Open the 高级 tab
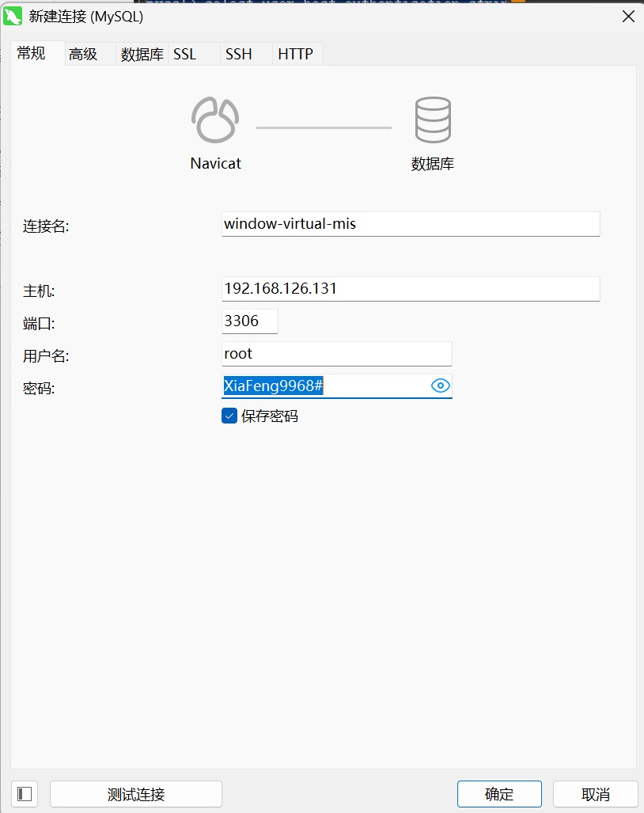The width and height of the screenshot is (644, 813). 90,54
